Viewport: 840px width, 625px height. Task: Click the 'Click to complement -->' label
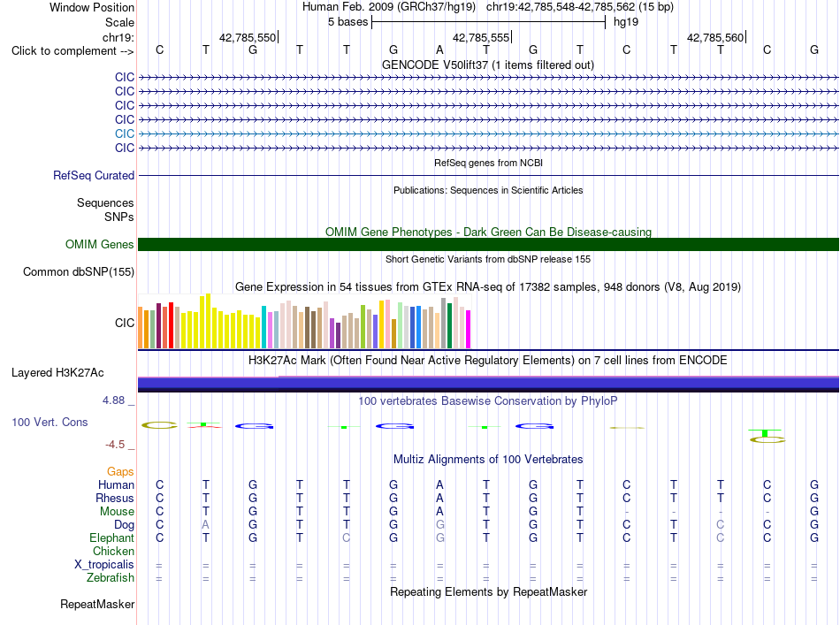point(73,51)
